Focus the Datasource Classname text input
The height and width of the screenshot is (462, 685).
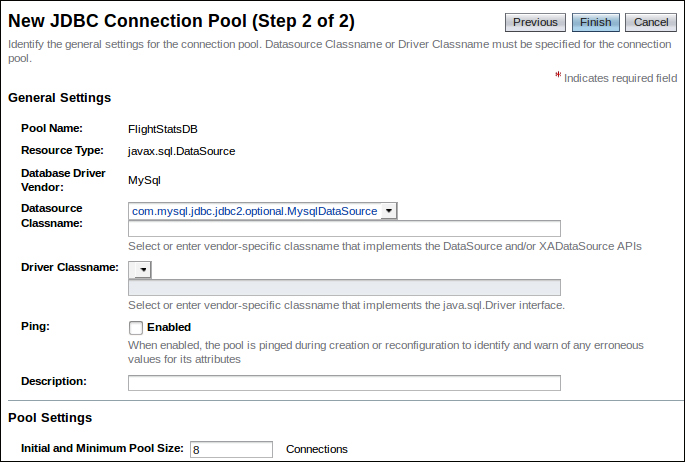[x=344, y=228]
